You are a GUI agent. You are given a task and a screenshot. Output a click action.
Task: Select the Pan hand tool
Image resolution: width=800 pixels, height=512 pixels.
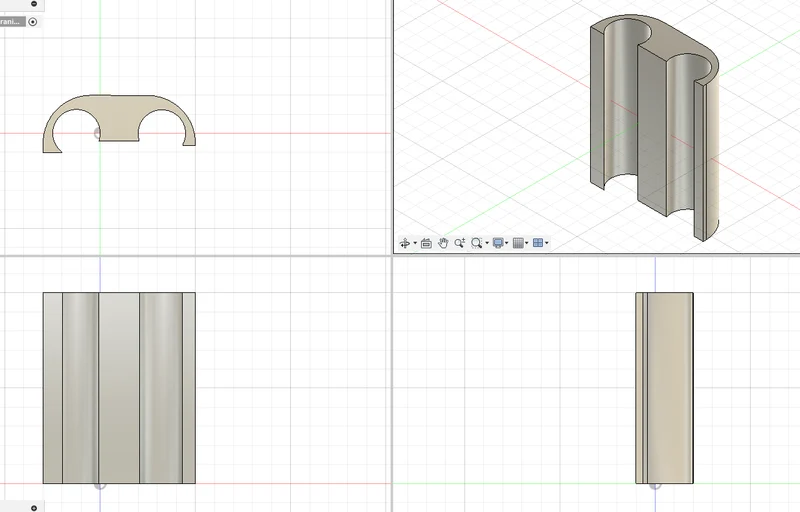pyautogui.click(x=443, y=243)
